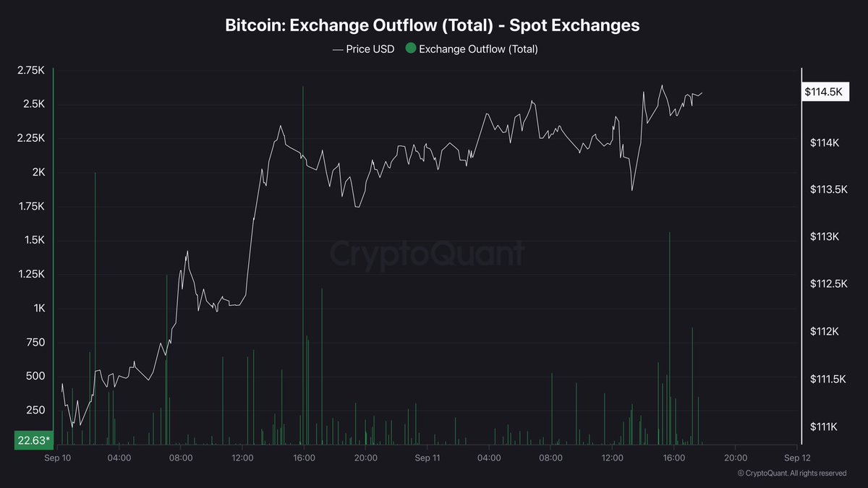
Task: Click the $113K right price axis label
Action: point(825,237)
